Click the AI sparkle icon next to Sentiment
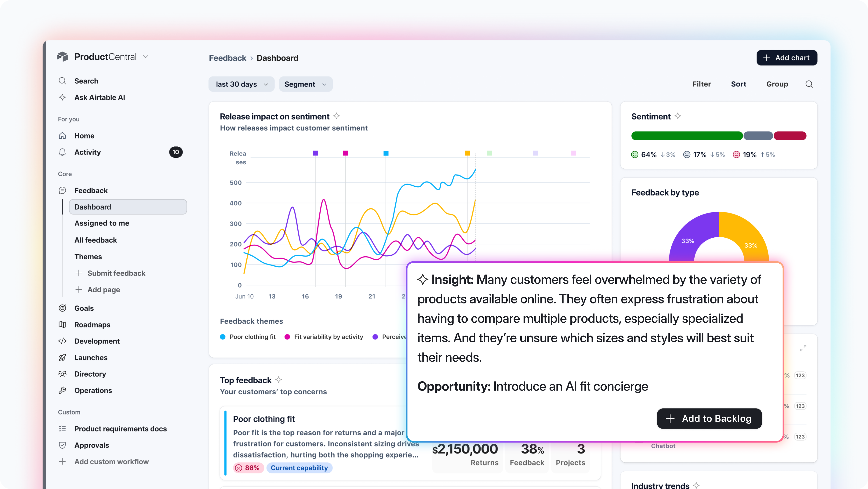 click(678, 116)
